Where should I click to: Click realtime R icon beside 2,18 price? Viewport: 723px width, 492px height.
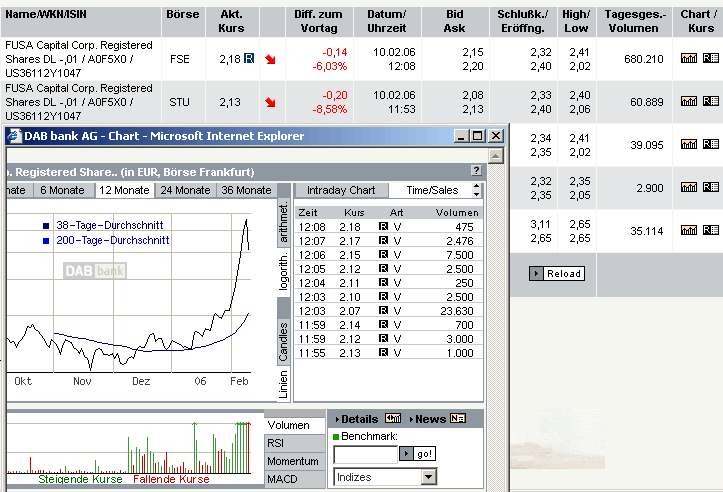[249, 60]
